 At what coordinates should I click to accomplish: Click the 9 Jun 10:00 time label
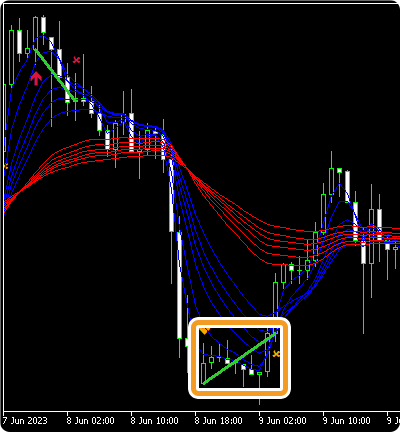point(346,421)
